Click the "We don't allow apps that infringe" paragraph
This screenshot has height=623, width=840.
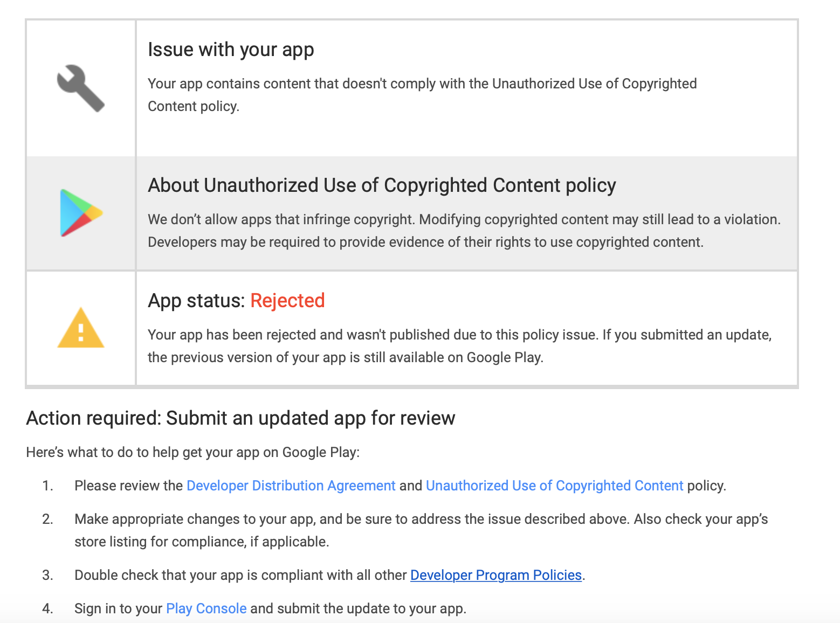click(464, 231)
